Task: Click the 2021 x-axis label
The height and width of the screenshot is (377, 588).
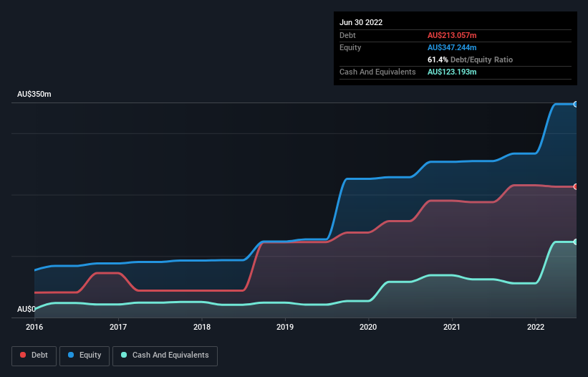Action: point(452,327)
